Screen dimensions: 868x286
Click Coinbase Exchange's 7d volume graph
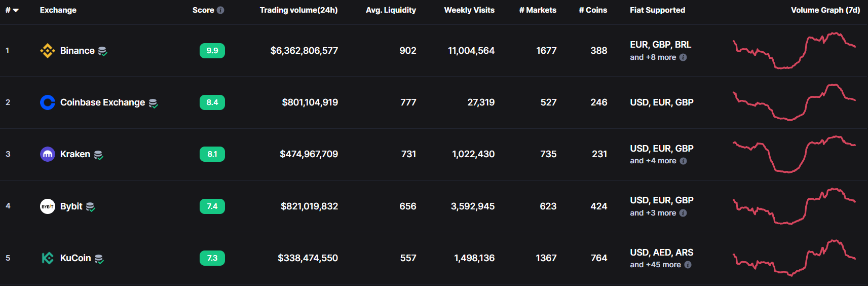pos(795,102)
